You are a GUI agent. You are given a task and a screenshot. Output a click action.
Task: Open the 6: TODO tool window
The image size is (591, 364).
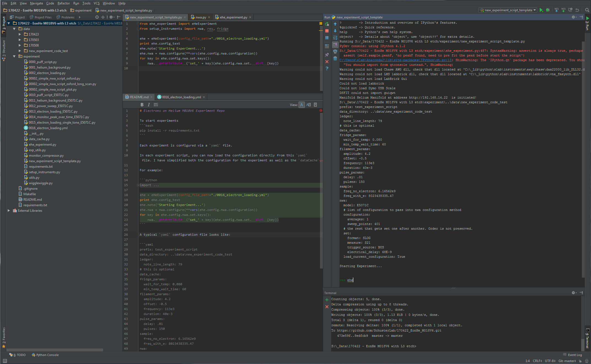(17, 355)
